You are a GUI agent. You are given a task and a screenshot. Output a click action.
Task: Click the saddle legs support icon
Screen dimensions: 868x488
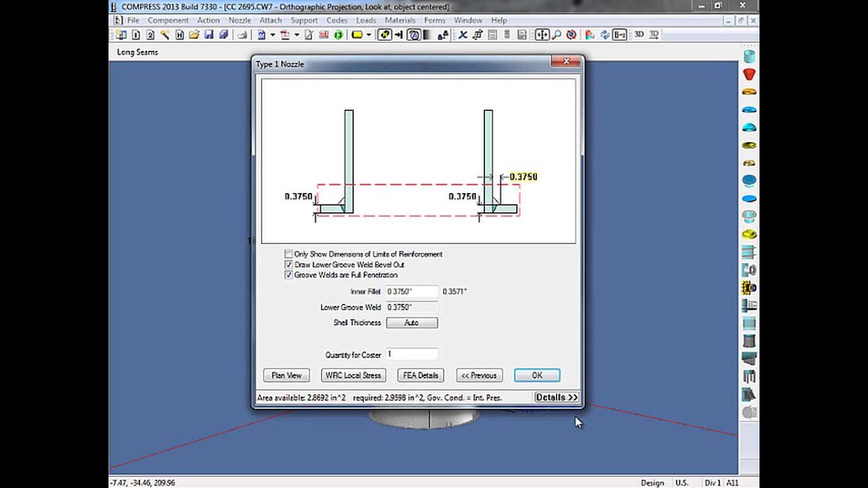tap(749, 375)
